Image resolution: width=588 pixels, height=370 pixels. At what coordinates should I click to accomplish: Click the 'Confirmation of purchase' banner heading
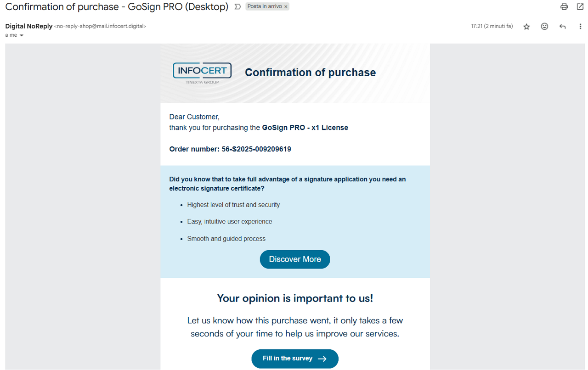point(310,73)
